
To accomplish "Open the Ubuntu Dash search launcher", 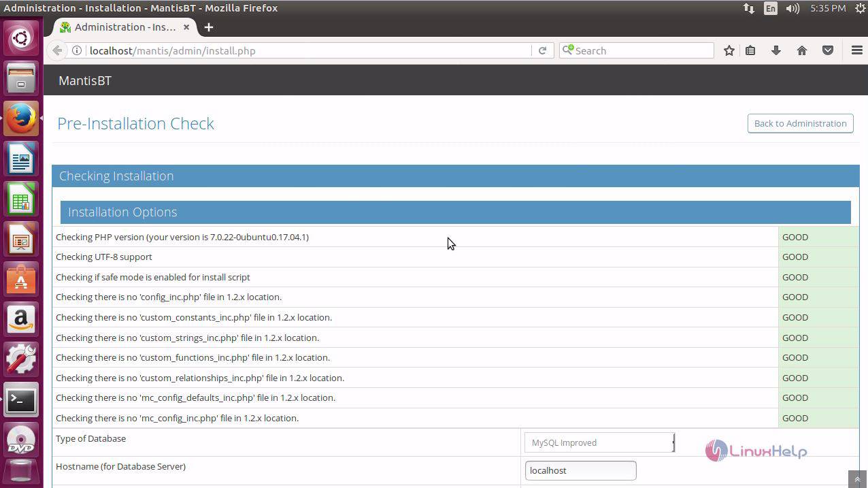I will [21, 37].
